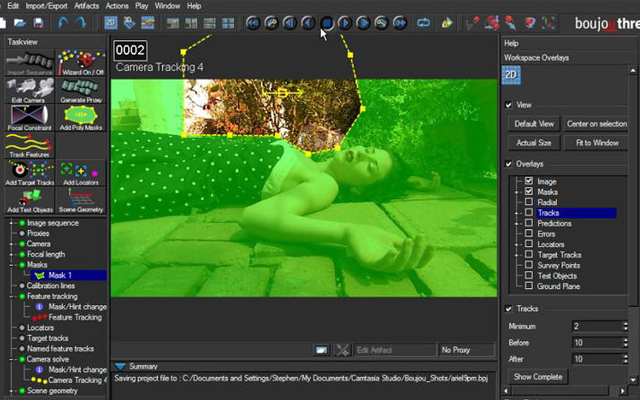Screen dimensions: 640x400
Task: Collapse the Feature tracking tree node
Action: tap(11, 296)
